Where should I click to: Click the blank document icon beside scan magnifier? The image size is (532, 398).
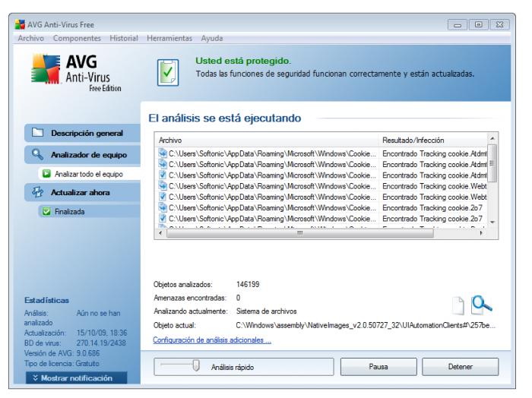[x=458, y=305]
